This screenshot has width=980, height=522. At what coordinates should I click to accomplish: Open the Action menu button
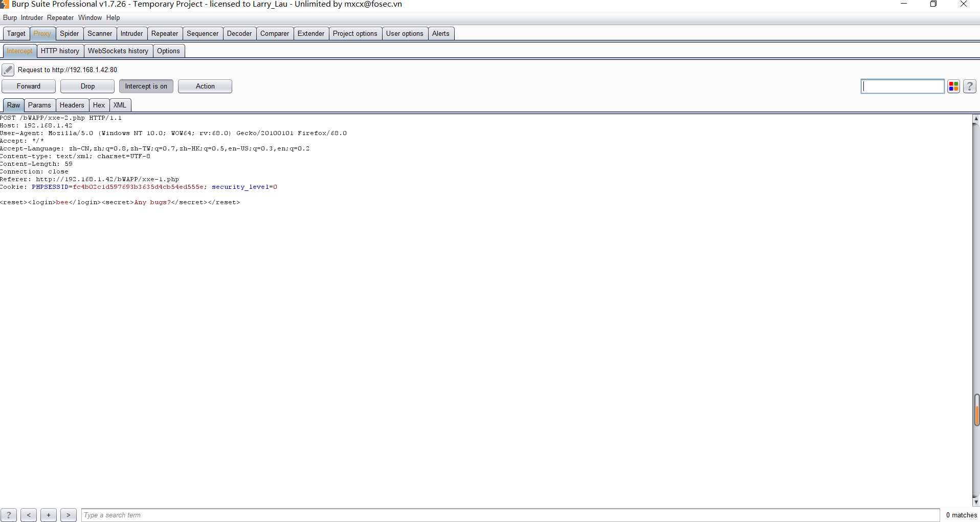[205, 86]
